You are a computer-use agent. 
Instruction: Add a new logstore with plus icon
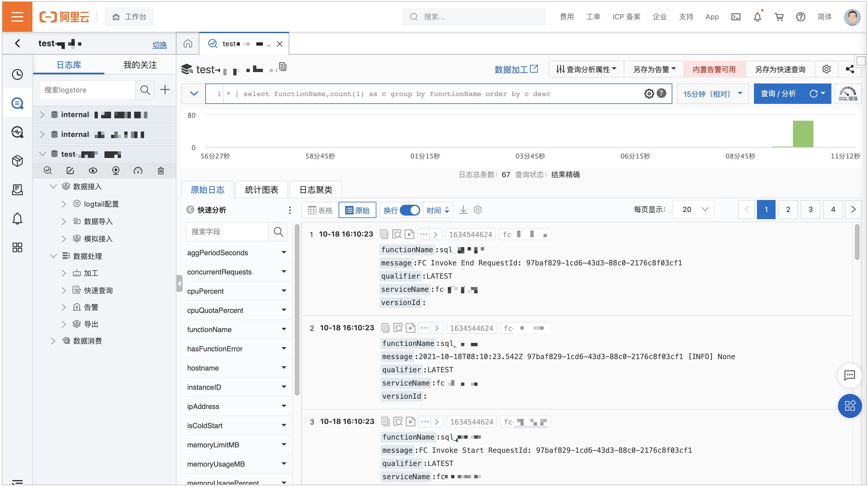[165, 90]
